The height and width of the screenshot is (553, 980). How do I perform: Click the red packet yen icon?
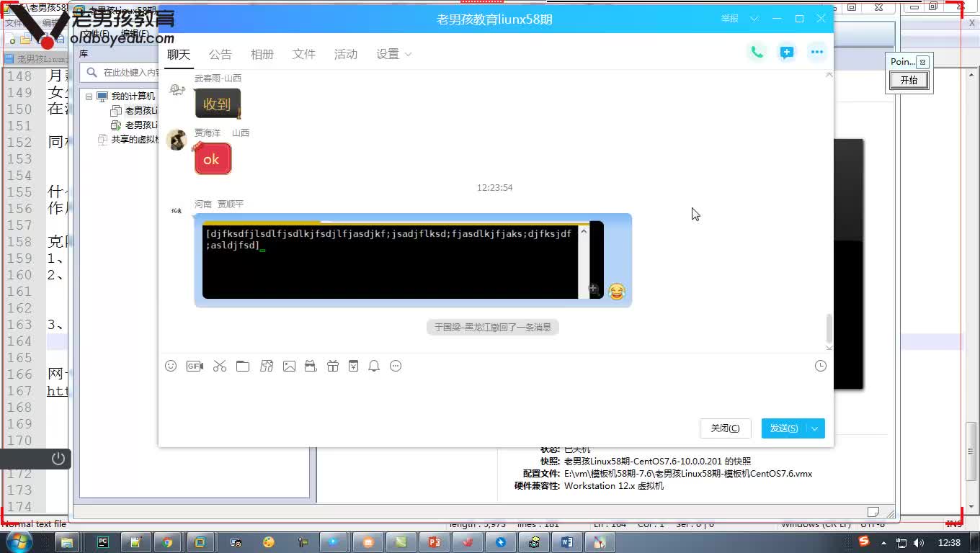pos(353,366)
